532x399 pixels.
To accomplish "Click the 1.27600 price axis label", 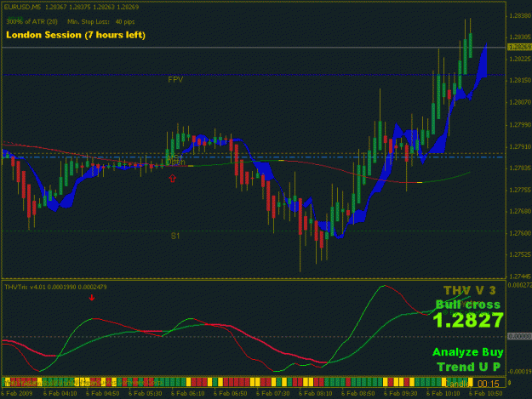I will 520,233.
